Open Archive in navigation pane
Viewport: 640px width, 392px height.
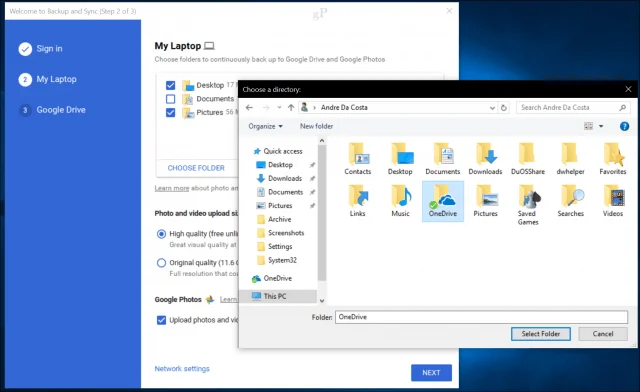coord(274,219)
